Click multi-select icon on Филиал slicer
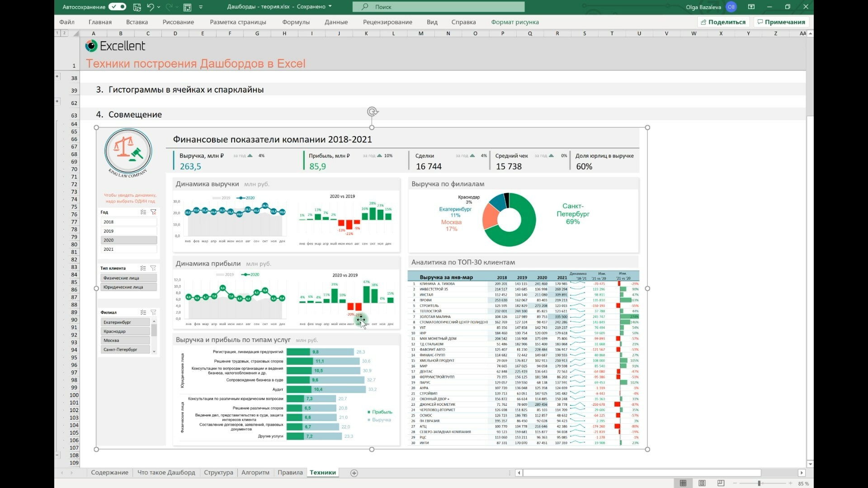 (x=143, y=312)
